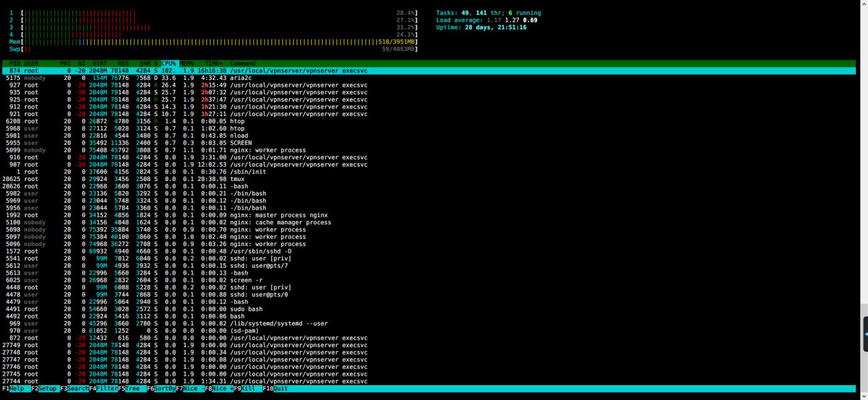Select the tmux process row
The height and width of the screenshot is (400, 868).
pos(237,179)
